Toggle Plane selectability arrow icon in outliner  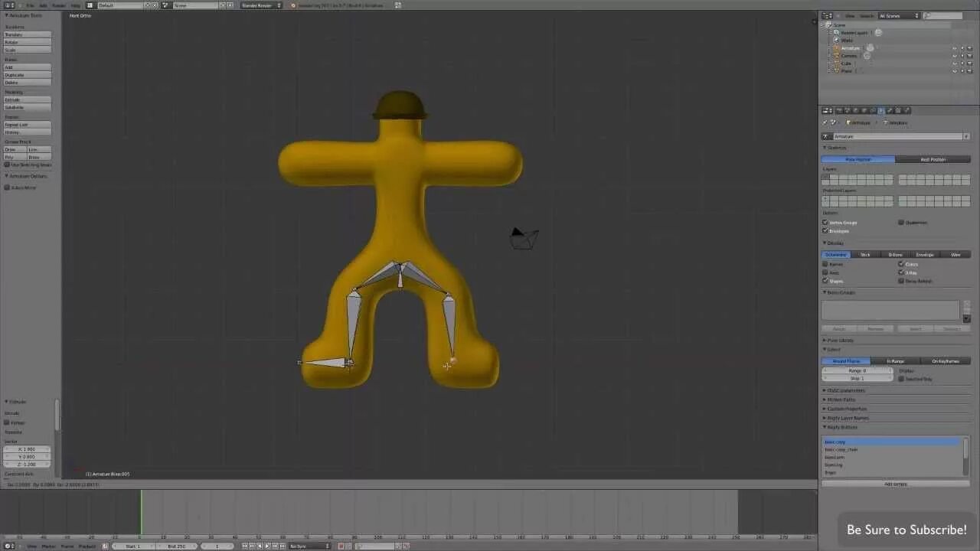[962, 71]
